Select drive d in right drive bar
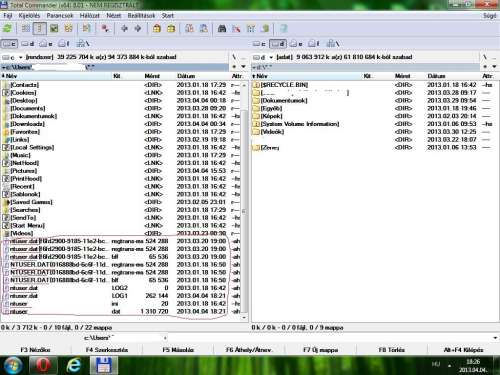500x375 pixels. [278, 44]
